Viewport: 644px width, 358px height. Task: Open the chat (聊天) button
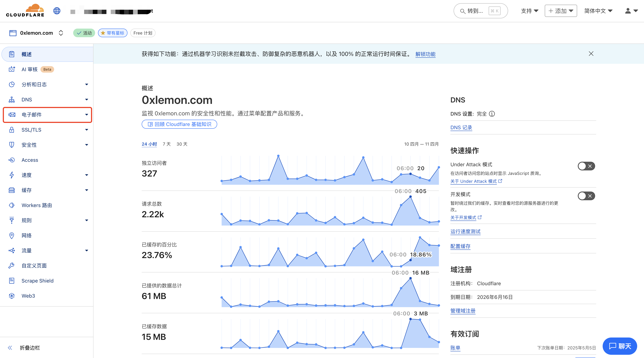pos(620,346)
